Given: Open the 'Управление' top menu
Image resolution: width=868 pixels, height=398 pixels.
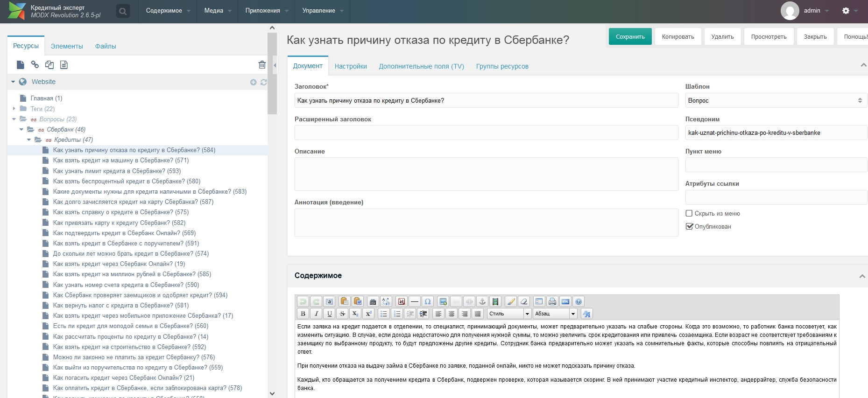Looking at the screenshot, I should [323, 11].
